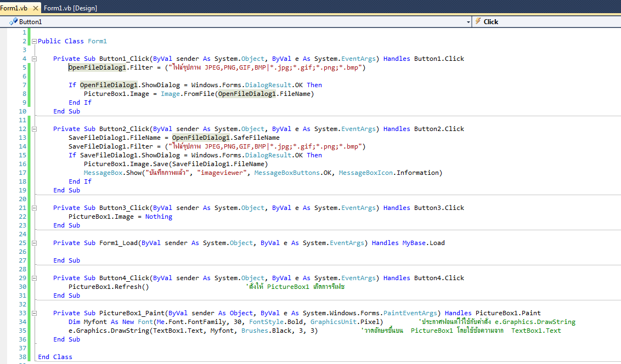Collapse the Public Class Form1 block
This screenshot has width=621, height=364.
tap(34, 41)
